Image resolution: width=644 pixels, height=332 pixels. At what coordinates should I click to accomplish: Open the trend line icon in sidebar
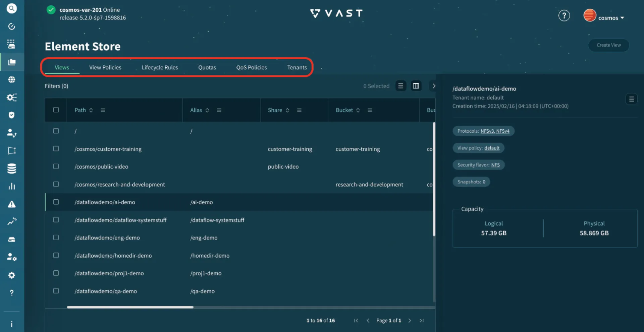(12, 222)
